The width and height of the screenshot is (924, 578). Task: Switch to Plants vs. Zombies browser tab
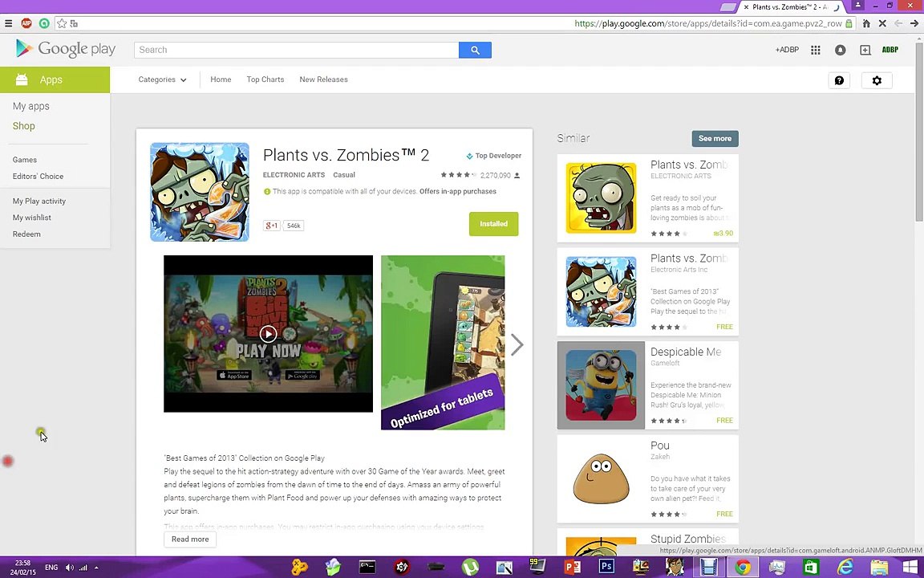(x=792, y=7)
